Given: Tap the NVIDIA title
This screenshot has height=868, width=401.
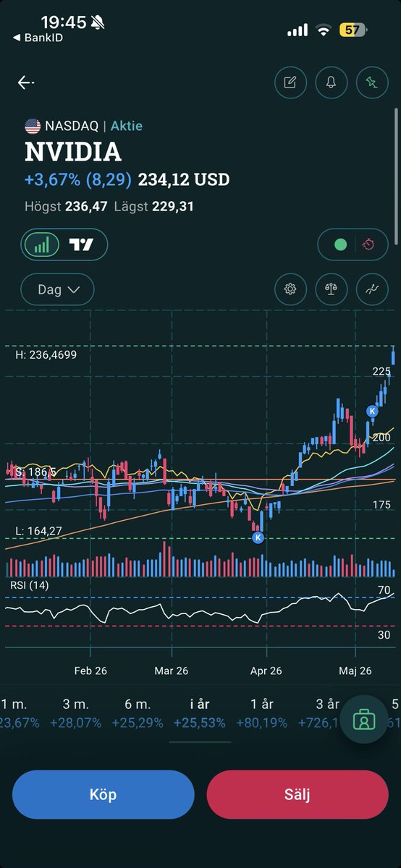Looking at the screenshot, I should (x=73, y=152).
